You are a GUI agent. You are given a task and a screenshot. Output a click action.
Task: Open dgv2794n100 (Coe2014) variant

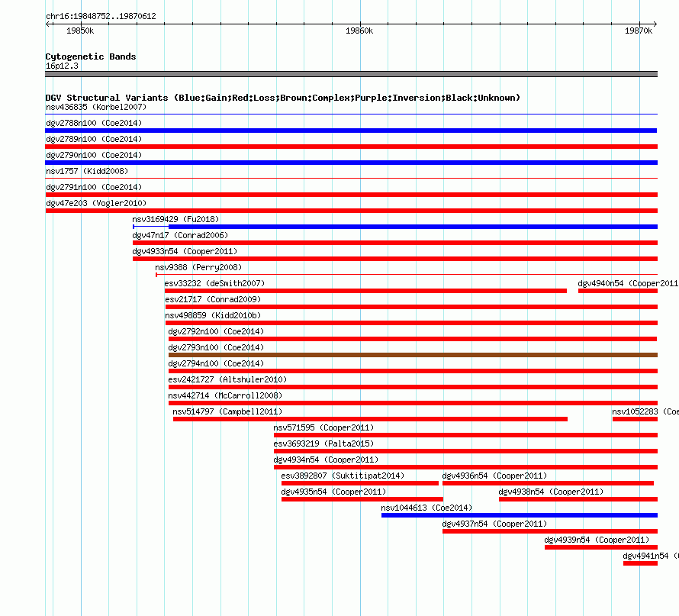coord(216,363)
